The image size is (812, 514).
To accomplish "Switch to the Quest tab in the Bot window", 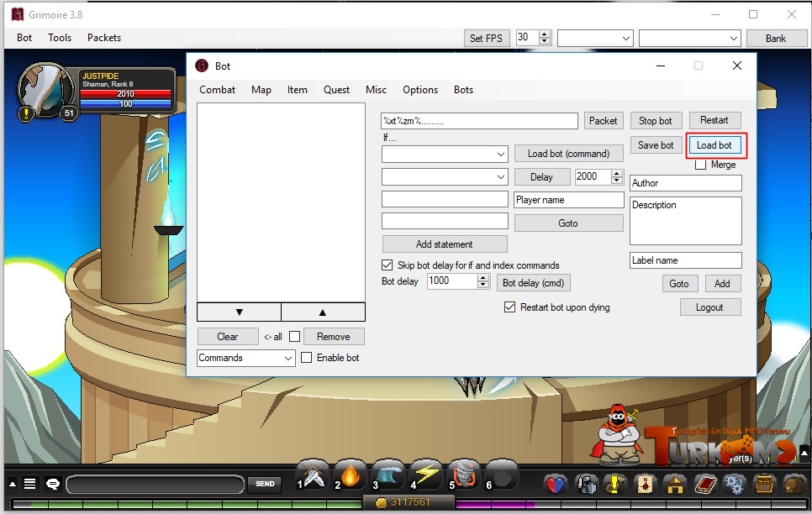I will (336, 90).
